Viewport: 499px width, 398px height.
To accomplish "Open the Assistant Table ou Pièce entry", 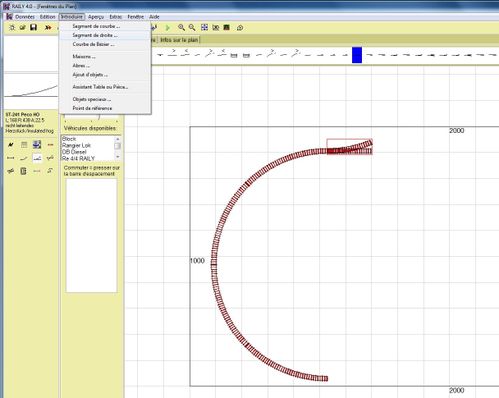I will [100, 87].
